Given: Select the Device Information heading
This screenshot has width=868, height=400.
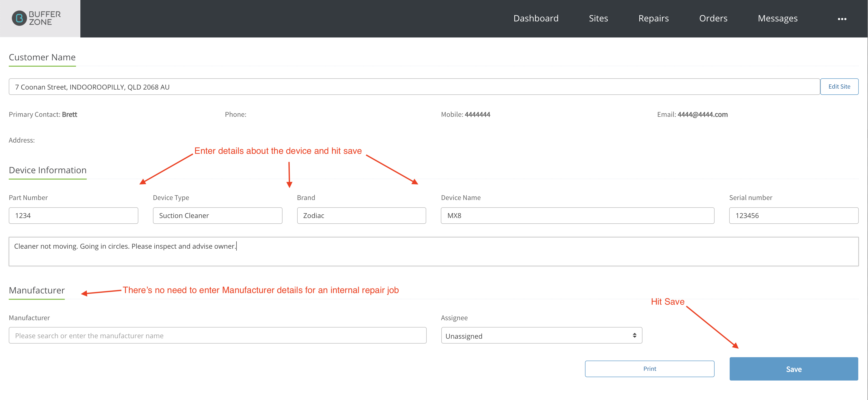Looking at the screenshot, I should pyautogui.click(x=47, y=170).
